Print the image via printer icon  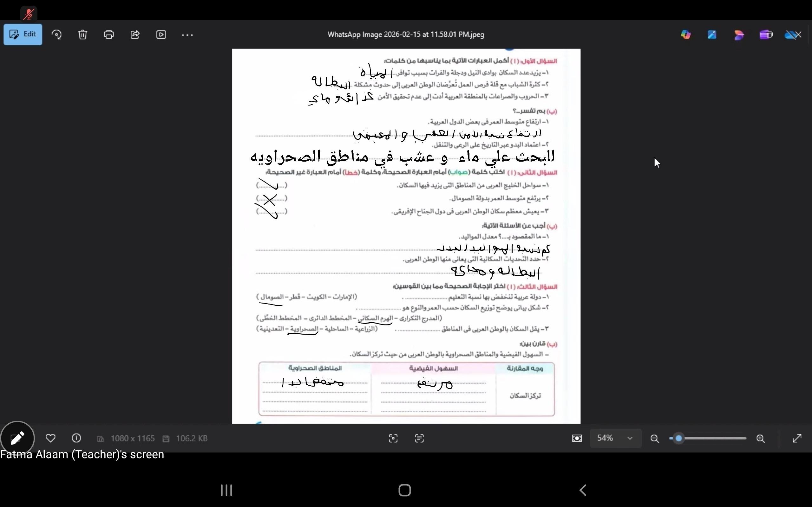tap(109, 35)
